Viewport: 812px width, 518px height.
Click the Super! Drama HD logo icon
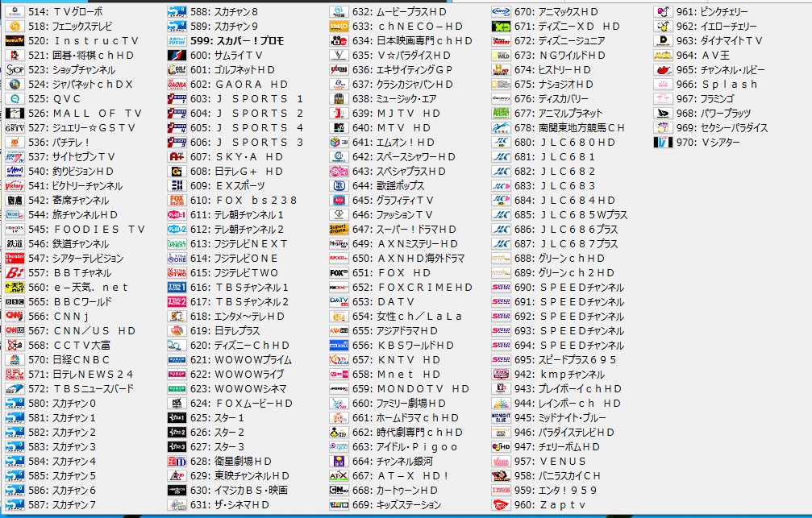[339, 230]
